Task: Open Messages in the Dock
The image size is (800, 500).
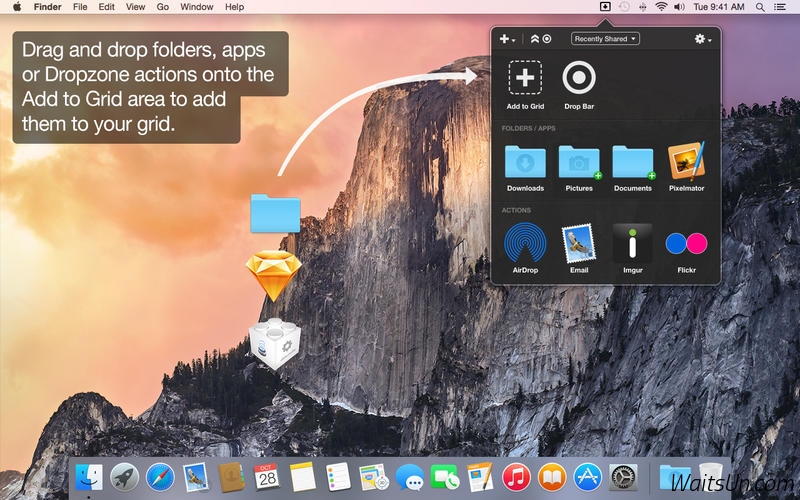Action: click(410, 478)
